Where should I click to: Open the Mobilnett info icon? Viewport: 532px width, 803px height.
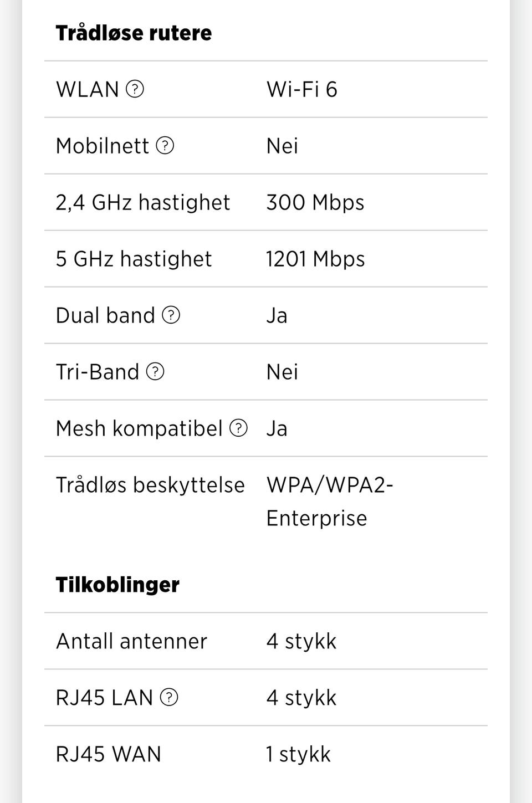tap(165, 146)
